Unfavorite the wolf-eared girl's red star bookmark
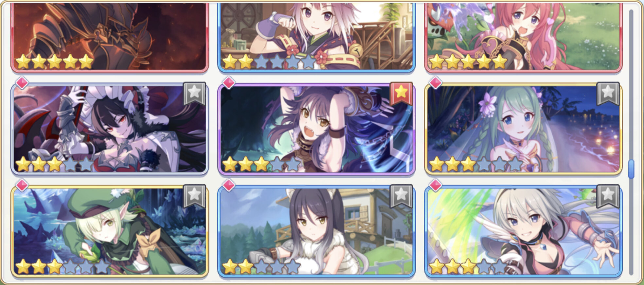644x285 pixels. tap(401, 93)
